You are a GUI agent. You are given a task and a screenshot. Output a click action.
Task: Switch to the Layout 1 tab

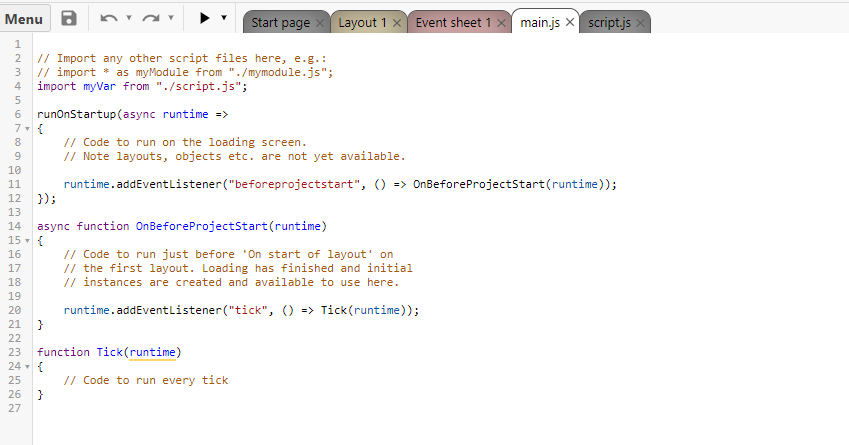click(362, 23)
